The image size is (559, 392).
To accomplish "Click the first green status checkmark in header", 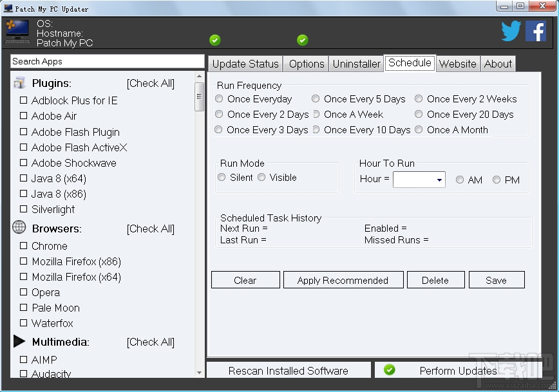I will (214, 40).
